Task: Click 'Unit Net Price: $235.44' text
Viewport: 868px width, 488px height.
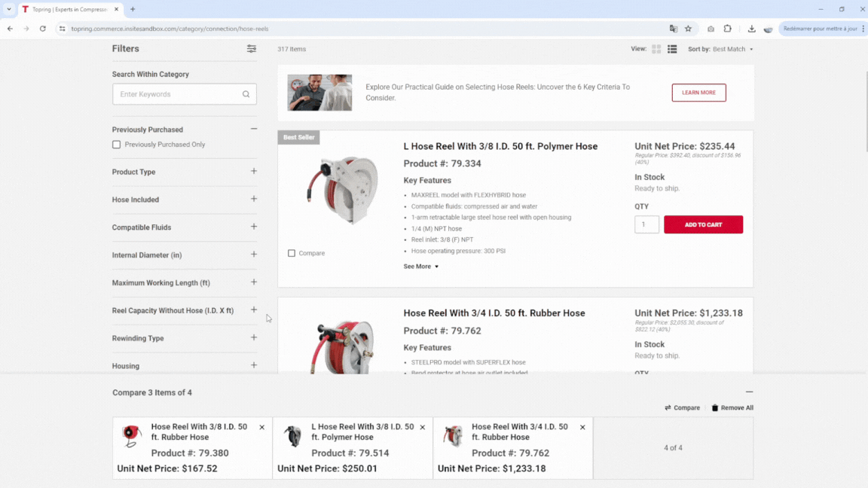Action: (x=685, y=147)
